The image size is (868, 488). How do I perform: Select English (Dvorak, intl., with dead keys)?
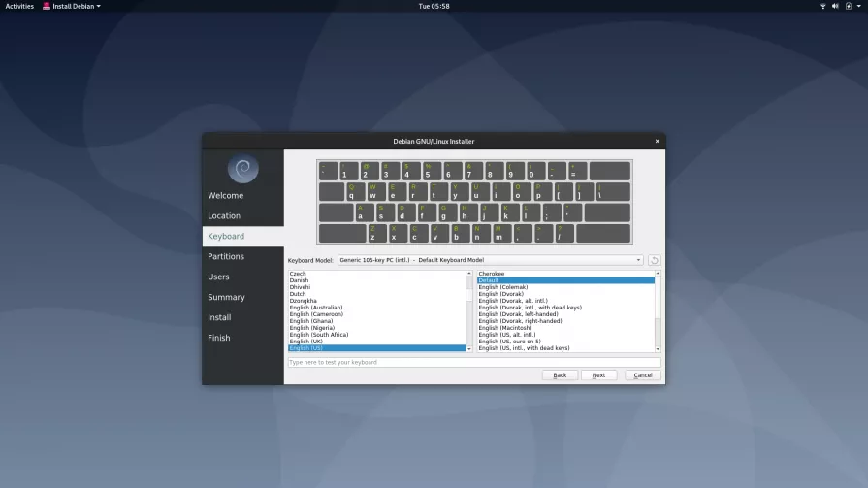565,308
